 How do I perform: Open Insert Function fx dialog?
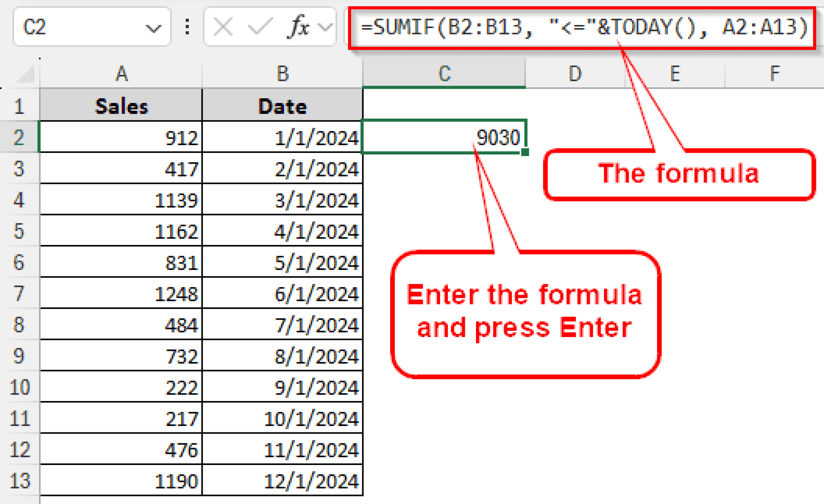point(299,27)
